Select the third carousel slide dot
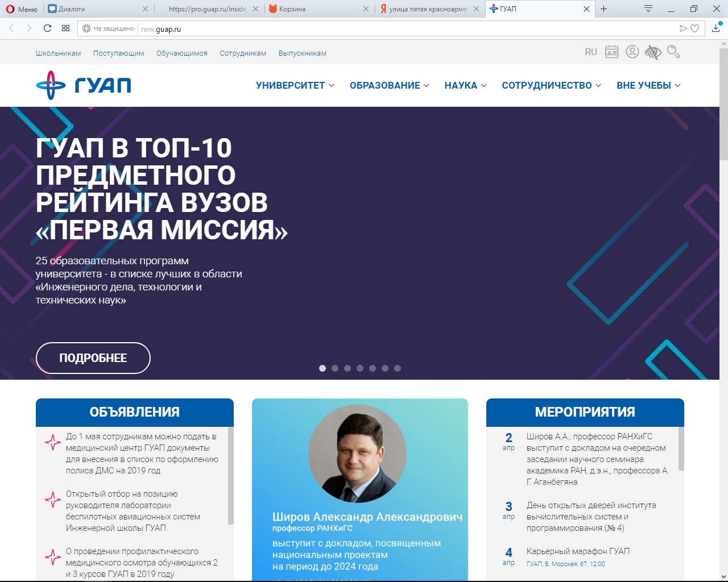The image size is (728, 582). click(x=348, y=368)
